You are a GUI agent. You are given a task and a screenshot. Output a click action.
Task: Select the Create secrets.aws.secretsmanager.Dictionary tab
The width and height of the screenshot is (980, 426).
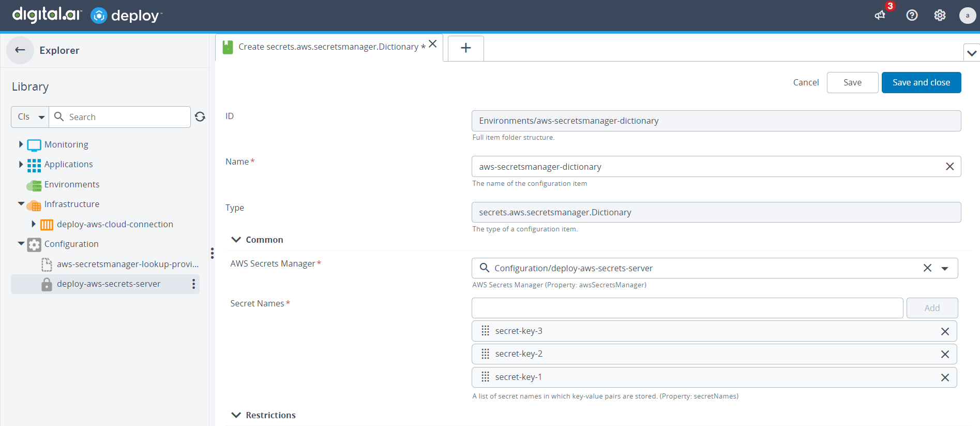[328, 47]
